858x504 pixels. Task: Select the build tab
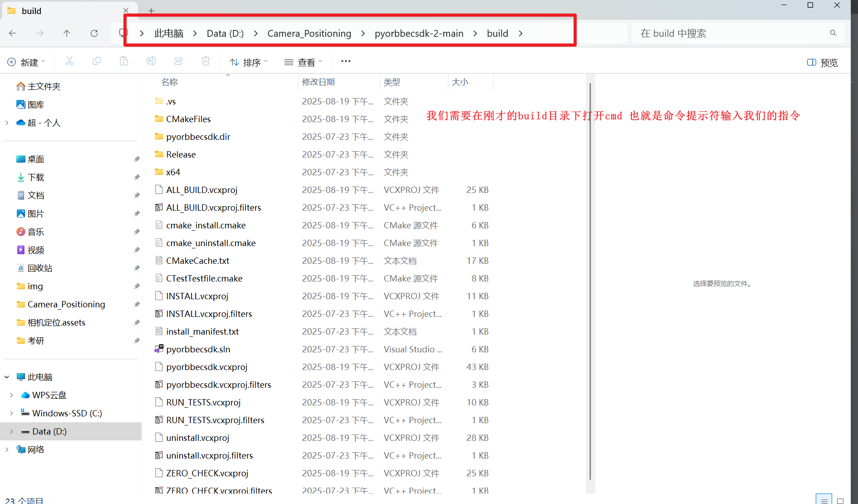[45, 10]
